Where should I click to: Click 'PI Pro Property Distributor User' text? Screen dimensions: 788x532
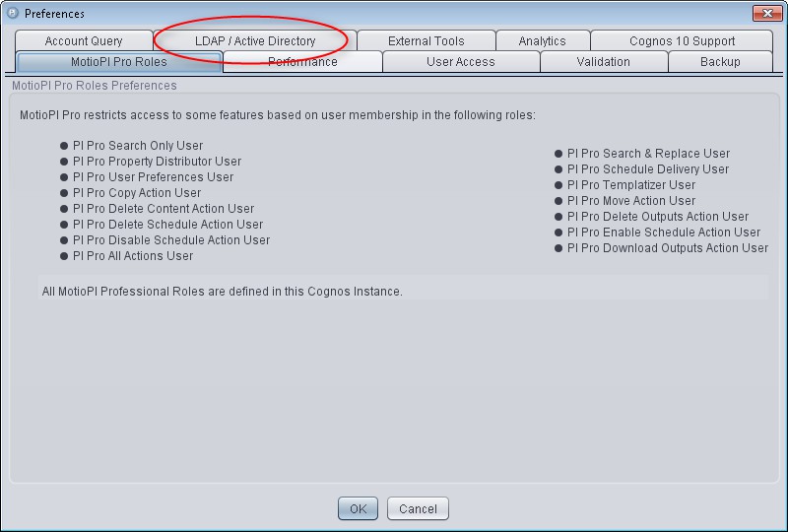pos(157,162)
